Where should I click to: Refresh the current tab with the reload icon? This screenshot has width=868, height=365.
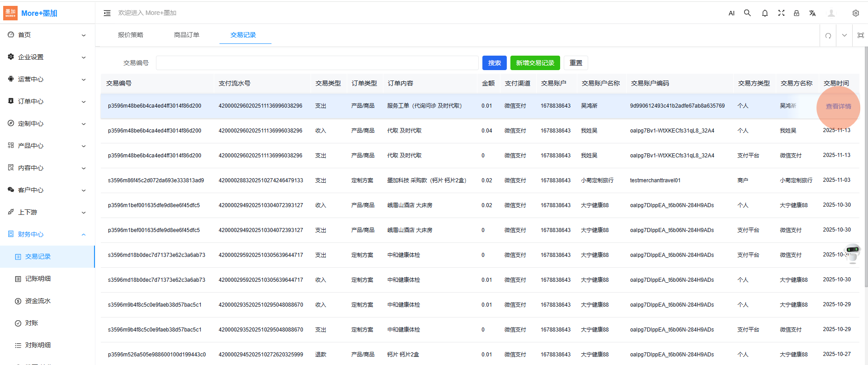[x=828, y=35]
